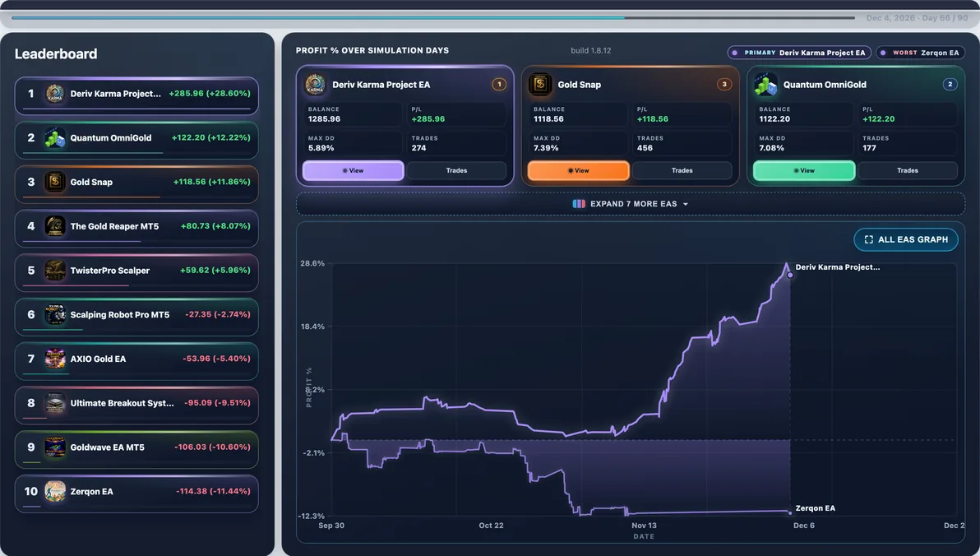Click the colored bars icon beside Expand 7 More EAs
980x556 pixels.
(x=579, y=204)
